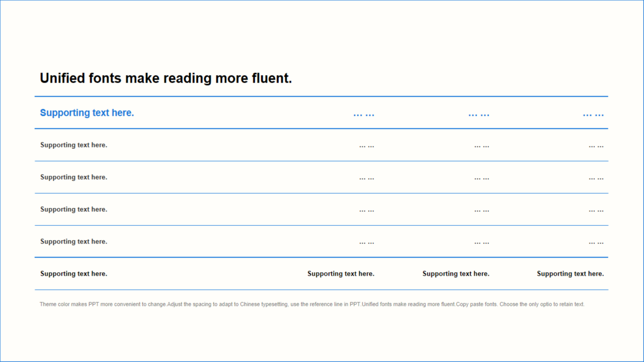The width and height of the screenshot is (644, 362).
Task: Select the fourth body row's 'Supporting text here.' label
Action: [x=74, y=241]
